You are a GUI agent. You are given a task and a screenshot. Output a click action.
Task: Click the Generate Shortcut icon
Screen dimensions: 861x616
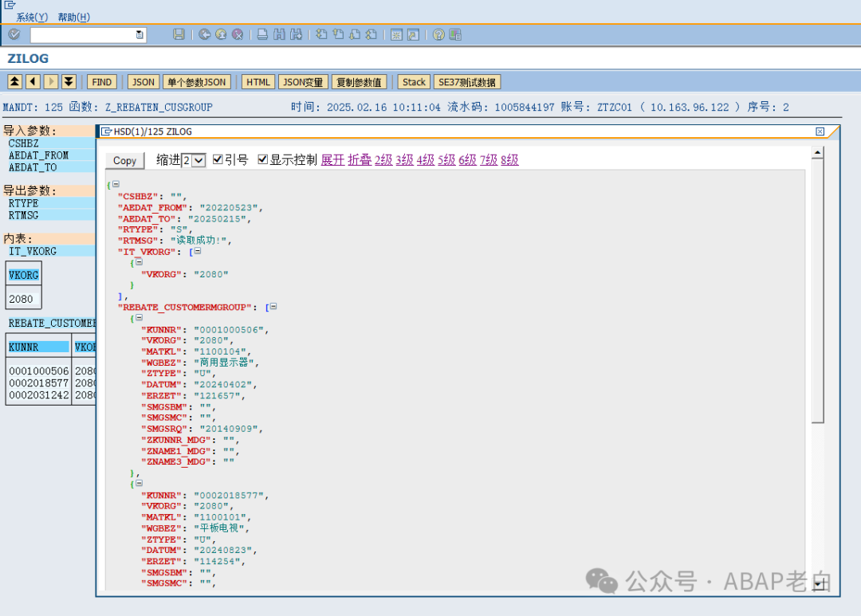(x=413, y=34)
